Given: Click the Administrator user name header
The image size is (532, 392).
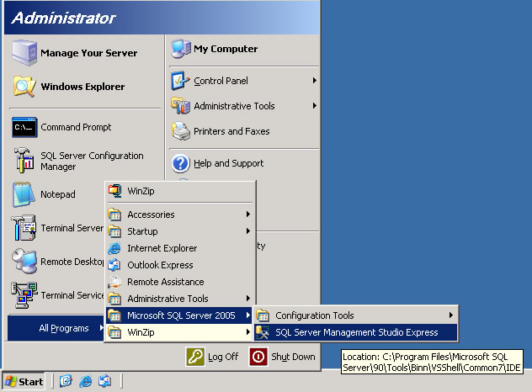Looking at the screenshot, I should click(63, 18).
